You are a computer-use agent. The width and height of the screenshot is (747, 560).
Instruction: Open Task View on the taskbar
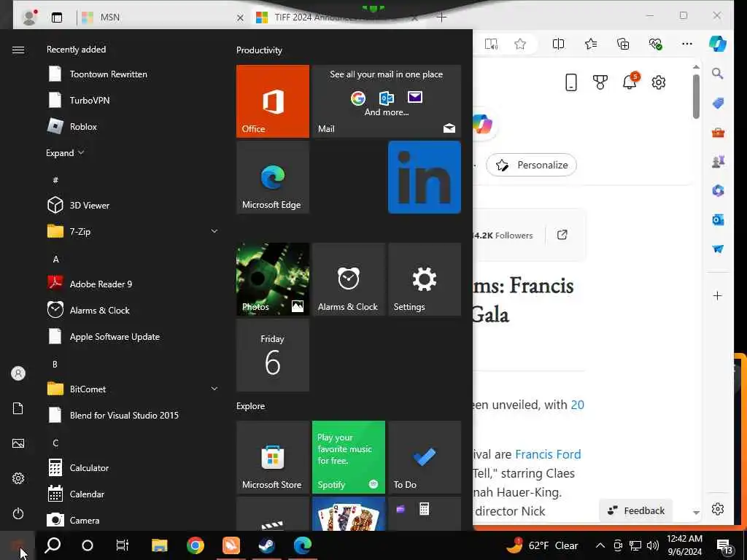pyautogui.click(x=123, y=545)
